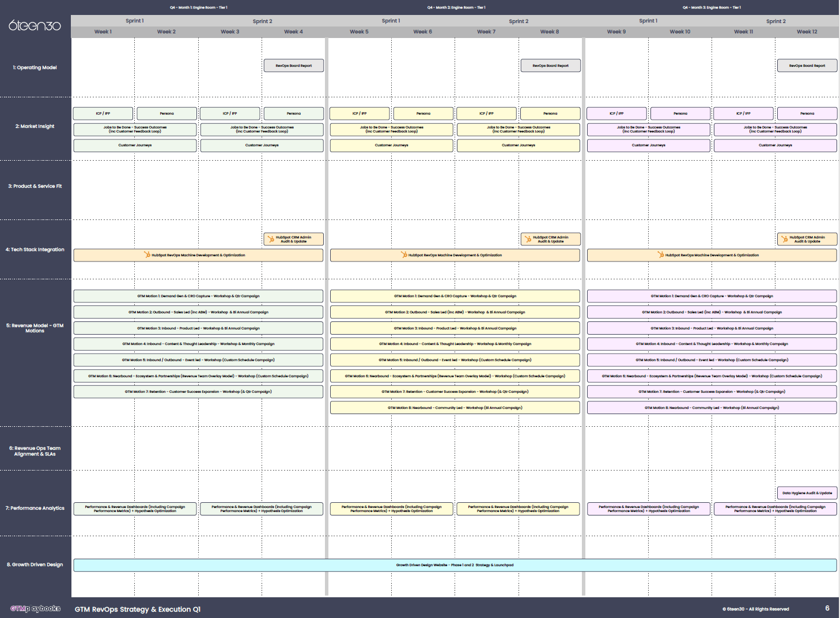Image resolution: width=840 pixels, height=618 pixels.
Task: Click the Week 12 column header
Action: pos(807,32)
